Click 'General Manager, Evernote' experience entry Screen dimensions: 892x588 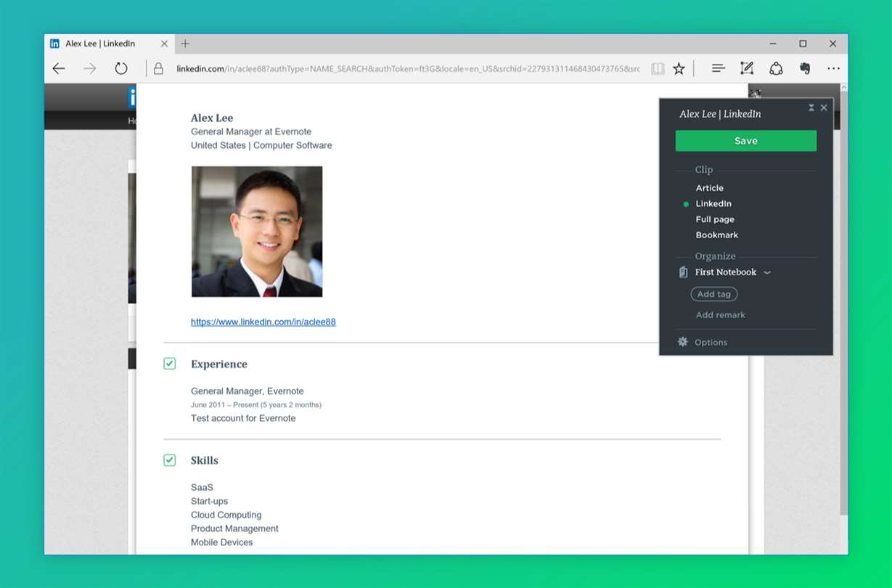(x=247, y=391)
